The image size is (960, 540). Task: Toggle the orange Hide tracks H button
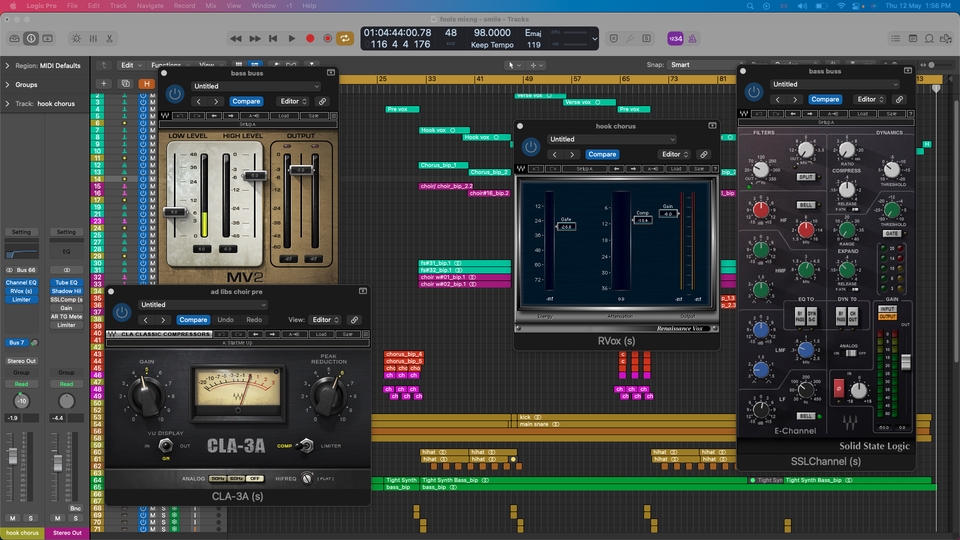tap(146, 84)
